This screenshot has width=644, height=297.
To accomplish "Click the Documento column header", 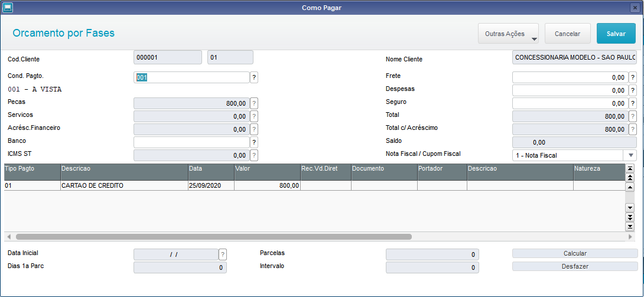I will [x=385, y=172].
